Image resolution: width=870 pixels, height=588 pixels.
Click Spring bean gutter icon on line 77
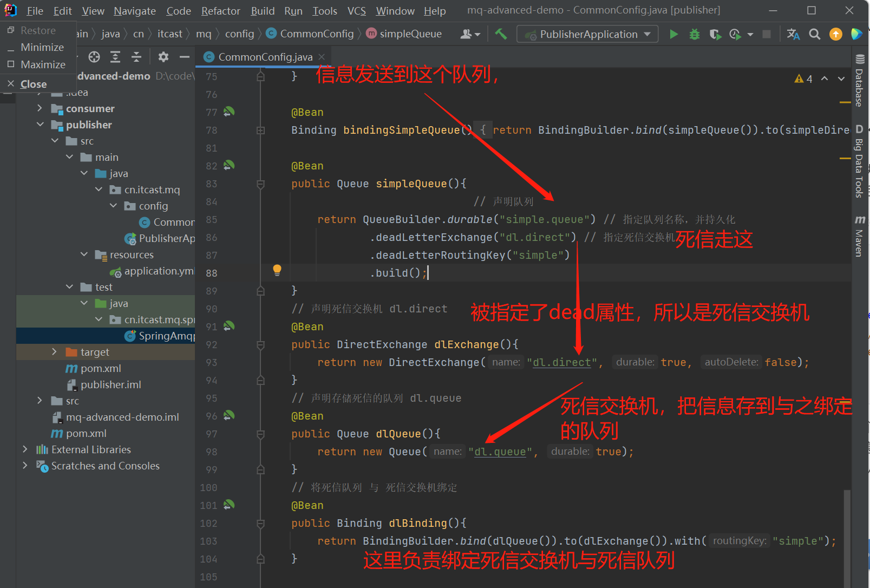229,112
